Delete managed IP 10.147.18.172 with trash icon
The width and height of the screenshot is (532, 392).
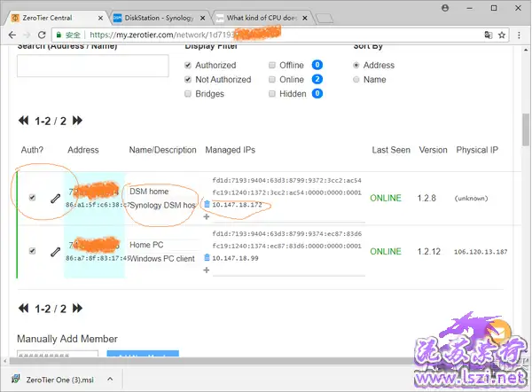(207, 204)
